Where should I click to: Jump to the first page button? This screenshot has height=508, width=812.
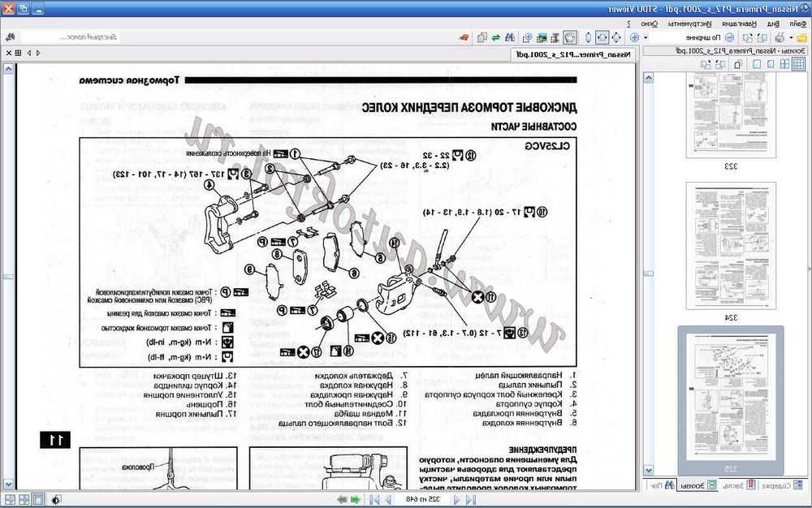click(x=470, y=499)
